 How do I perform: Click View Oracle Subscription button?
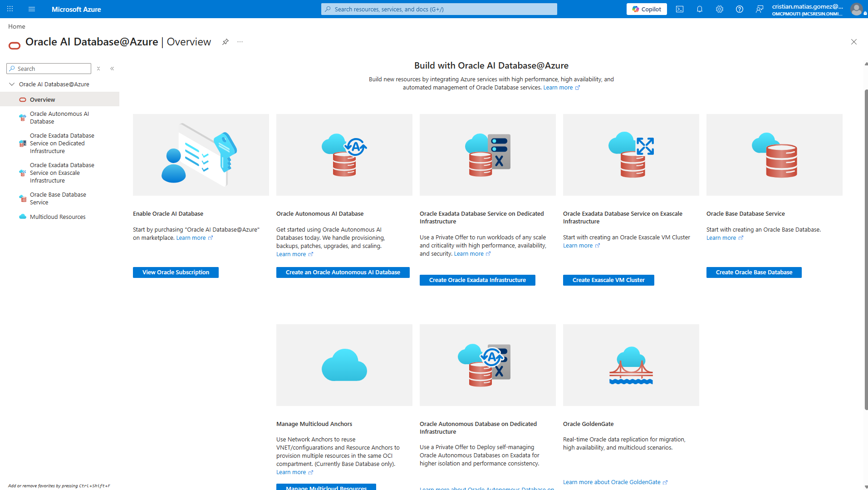point(176,272)
